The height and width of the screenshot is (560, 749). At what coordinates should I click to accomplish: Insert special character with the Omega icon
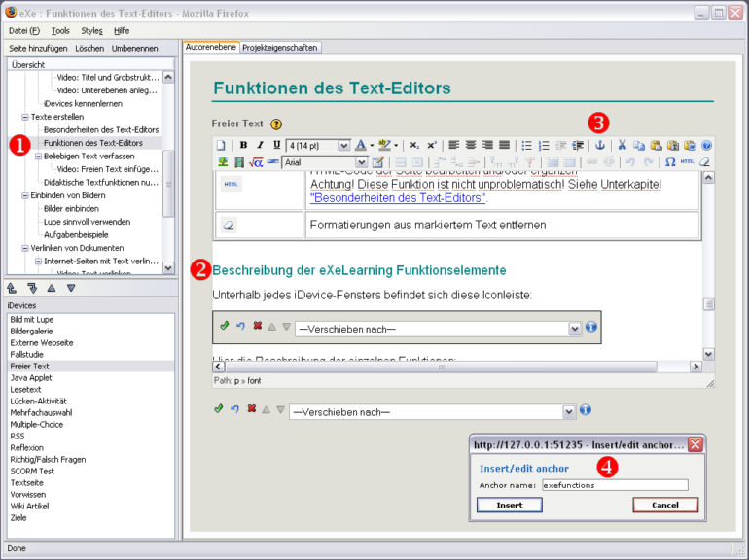(x=670, y=162)
